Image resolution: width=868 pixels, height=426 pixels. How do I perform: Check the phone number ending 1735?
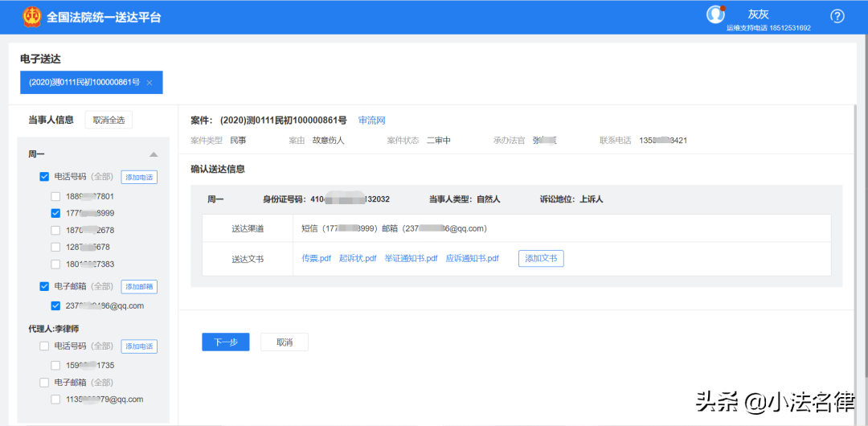pos(55,366)
